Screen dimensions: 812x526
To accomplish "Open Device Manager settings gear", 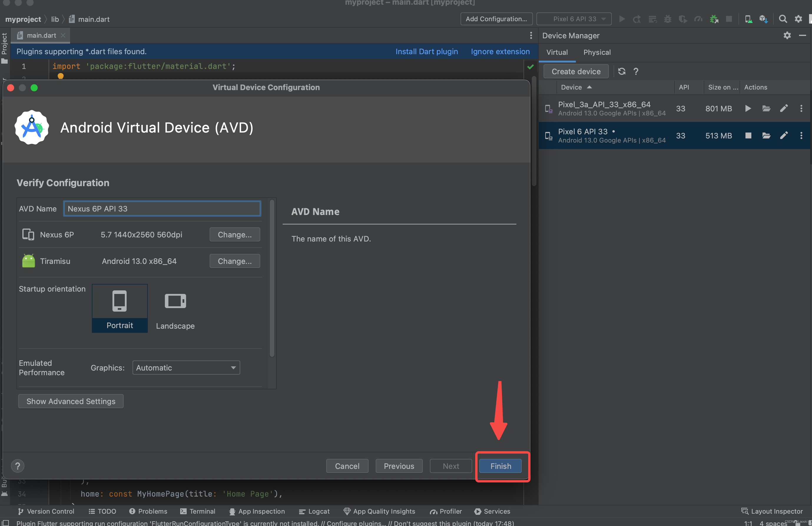I will point(787,36).
